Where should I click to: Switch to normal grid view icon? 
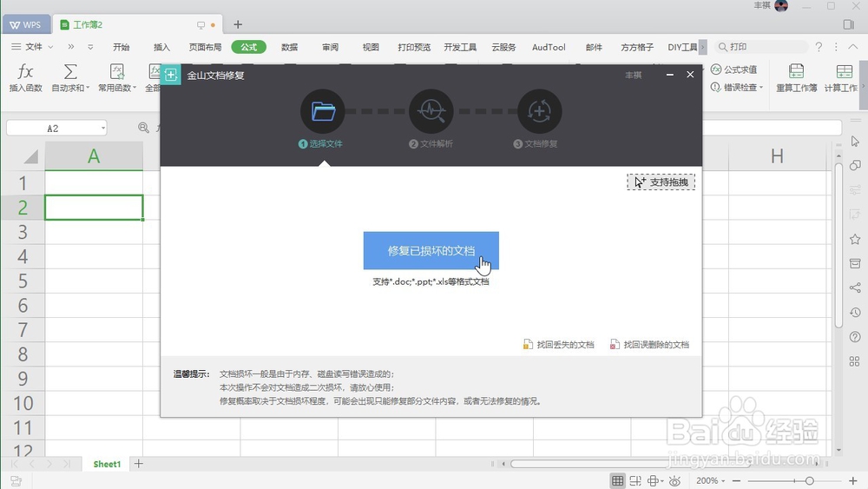(618, 480)
